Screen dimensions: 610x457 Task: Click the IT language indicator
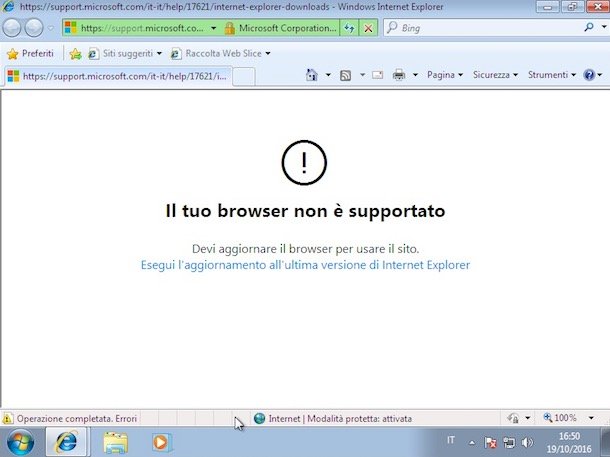(x=451, y=440)
